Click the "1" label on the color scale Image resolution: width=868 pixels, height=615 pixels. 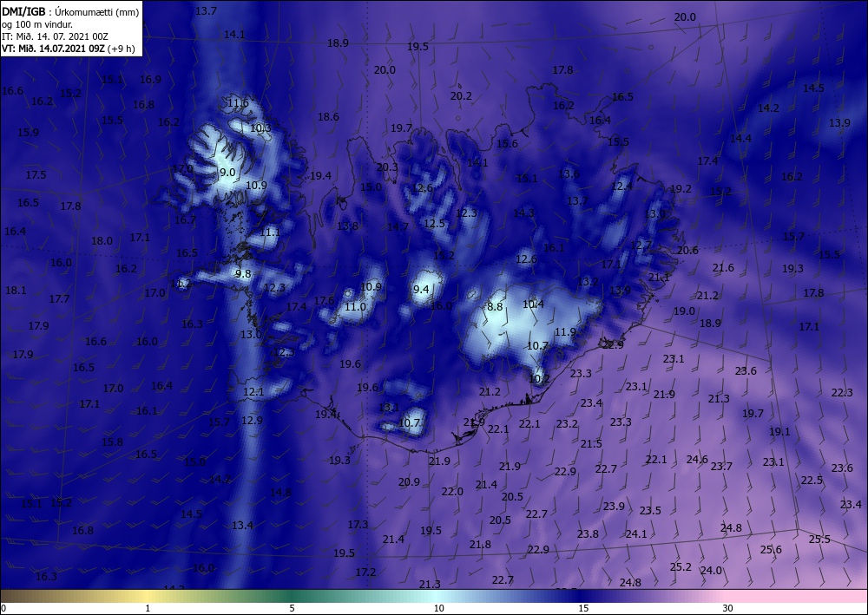coord(148,608)
